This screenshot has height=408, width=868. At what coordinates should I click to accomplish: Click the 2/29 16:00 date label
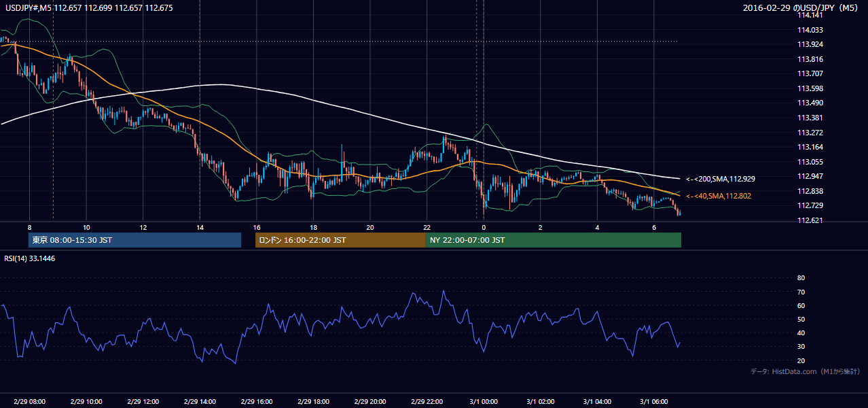click(x=256, y=402)
